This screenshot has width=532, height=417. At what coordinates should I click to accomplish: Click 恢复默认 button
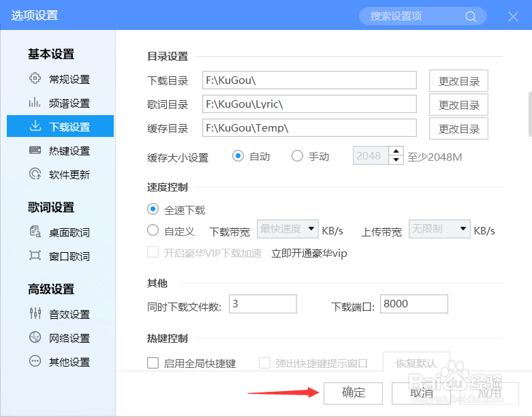coord(416,362)
